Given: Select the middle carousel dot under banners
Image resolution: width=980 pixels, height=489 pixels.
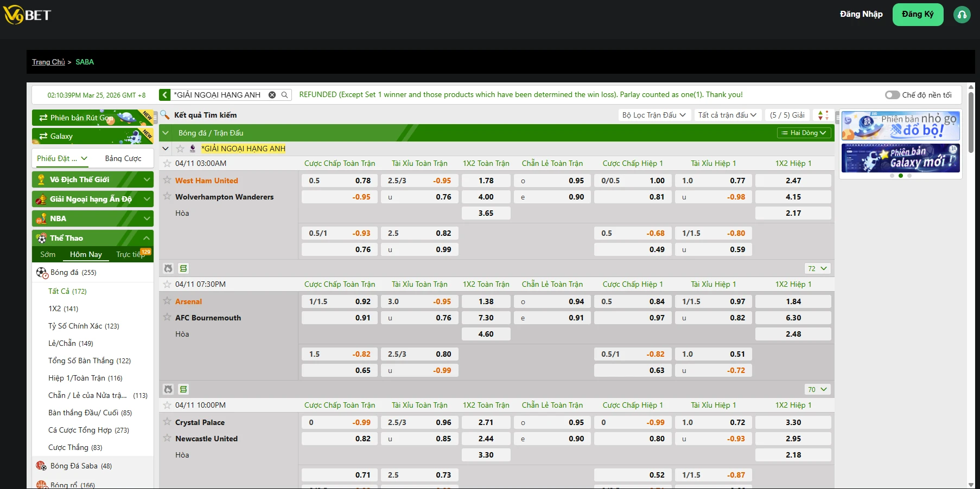Looking at the screenshot, I should click(x=901, y=176).
